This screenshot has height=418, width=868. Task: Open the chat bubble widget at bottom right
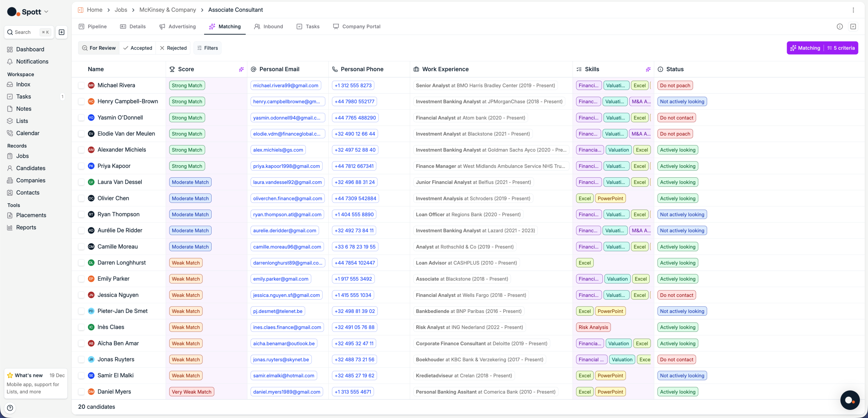(x=849, y=400)
